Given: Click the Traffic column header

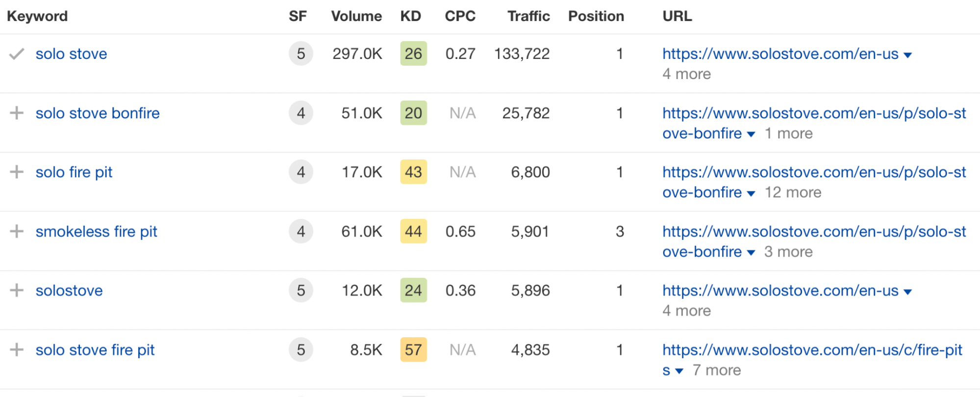Looking at the screenshot, I should [528, 16].
